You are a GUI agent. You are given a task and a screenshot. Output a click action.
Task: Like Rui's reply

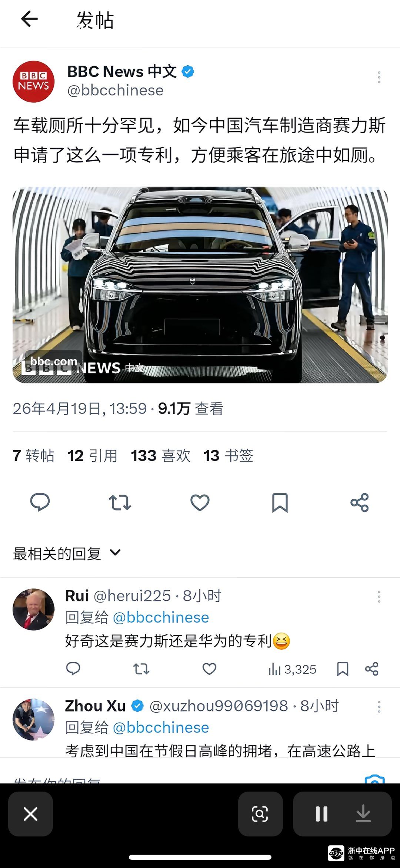(209, 669)
